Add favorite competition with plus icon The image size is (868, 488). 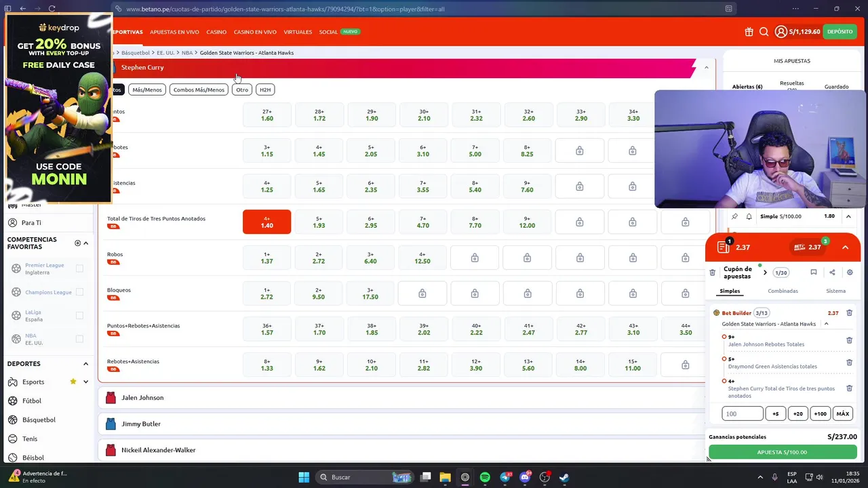pos(77,243)
